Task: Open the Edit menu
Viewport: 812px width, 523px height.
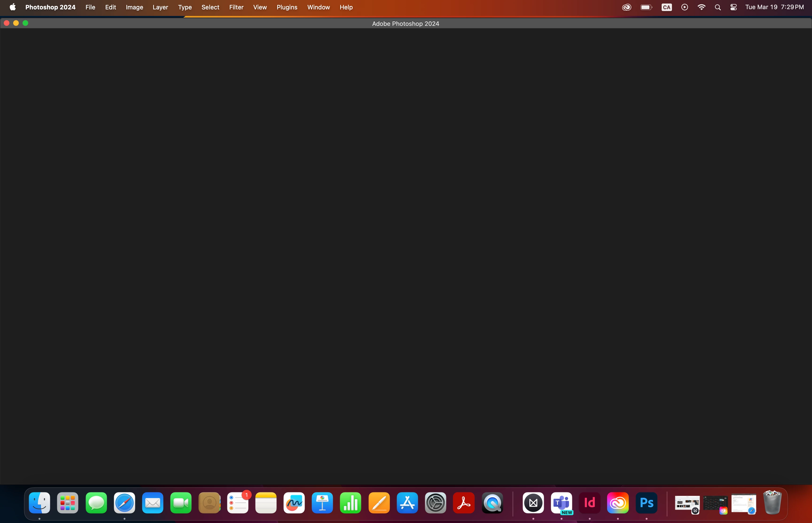Action: click(110, 7)
